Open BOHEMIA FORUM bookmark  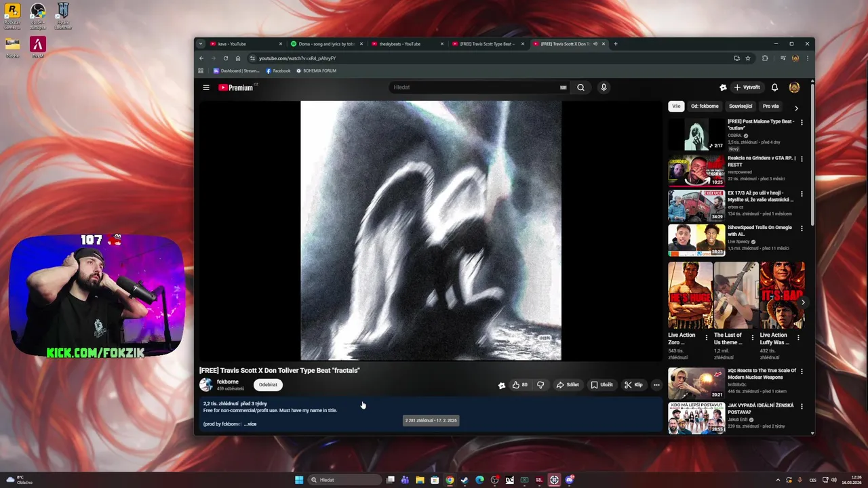coord(316,70)
